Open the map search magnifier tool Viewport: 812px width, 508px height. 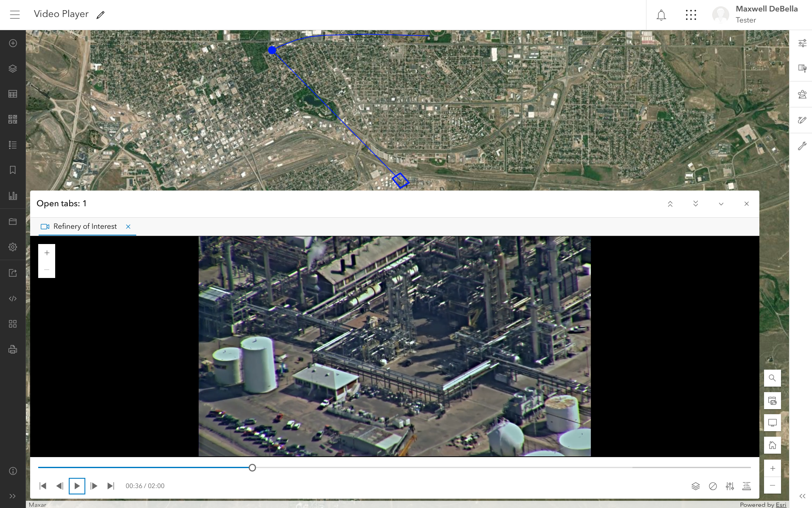point(772,378)
